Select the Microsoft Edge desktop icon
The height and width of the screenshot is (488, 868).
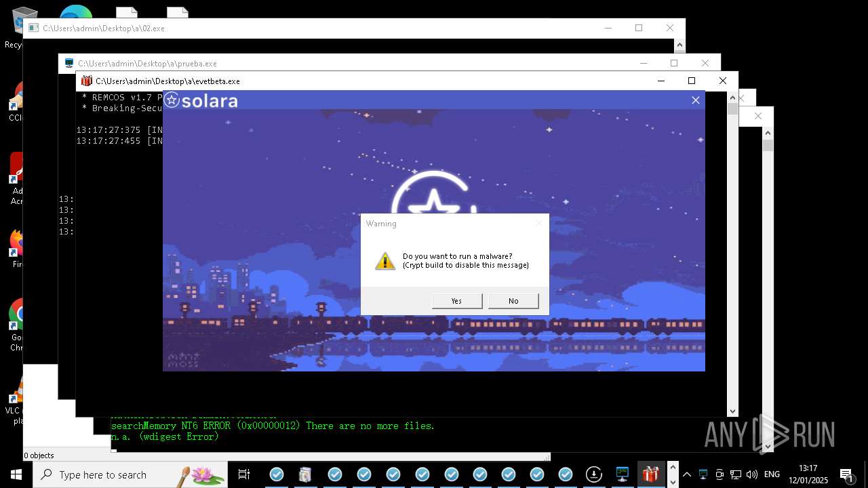[x=76, y=12]
